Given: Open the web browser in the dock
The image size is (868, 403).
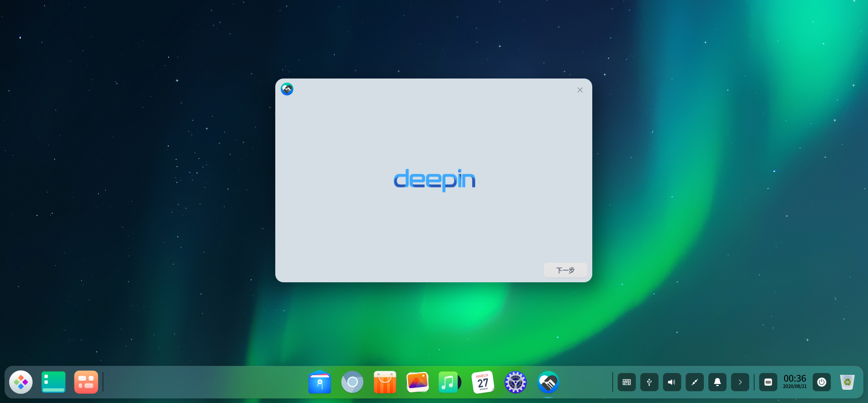Looking at the screenshot, I should (352, 382).
